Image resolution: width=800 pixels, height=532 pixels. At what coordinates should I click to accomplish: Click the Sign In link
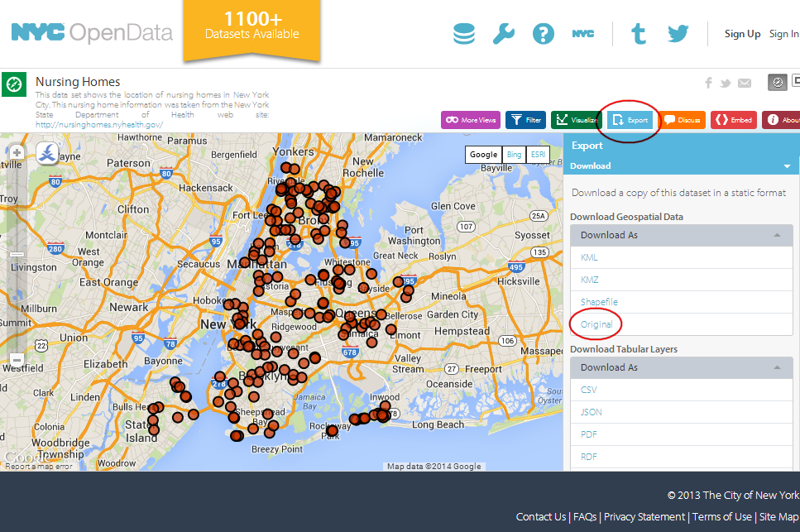click(x=784, y=34)
